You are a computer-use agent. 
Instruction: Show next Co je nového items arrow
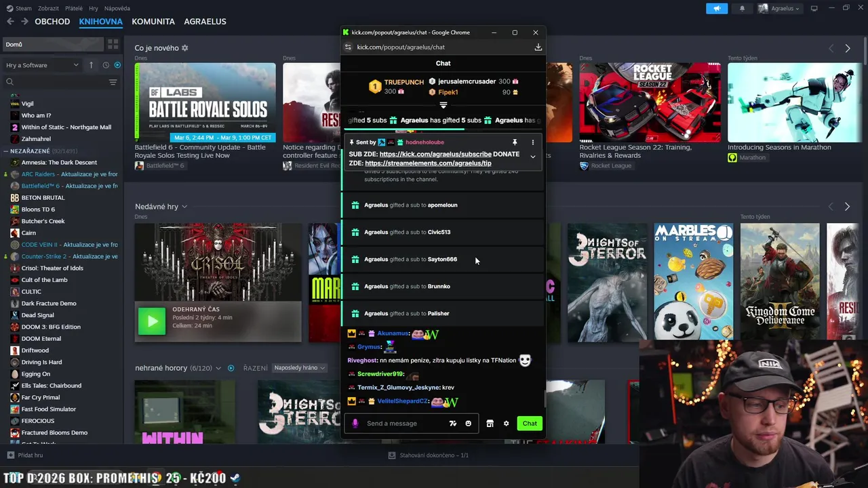(847, 49)
